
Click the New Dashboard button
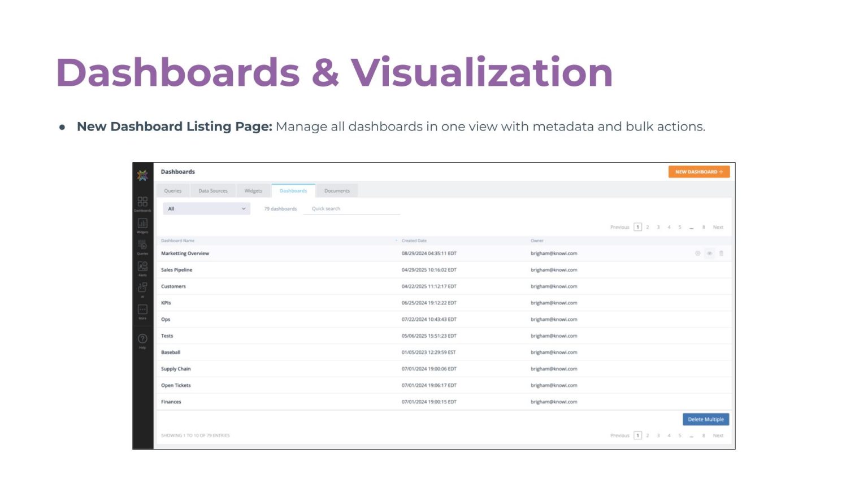click(698, 172)
